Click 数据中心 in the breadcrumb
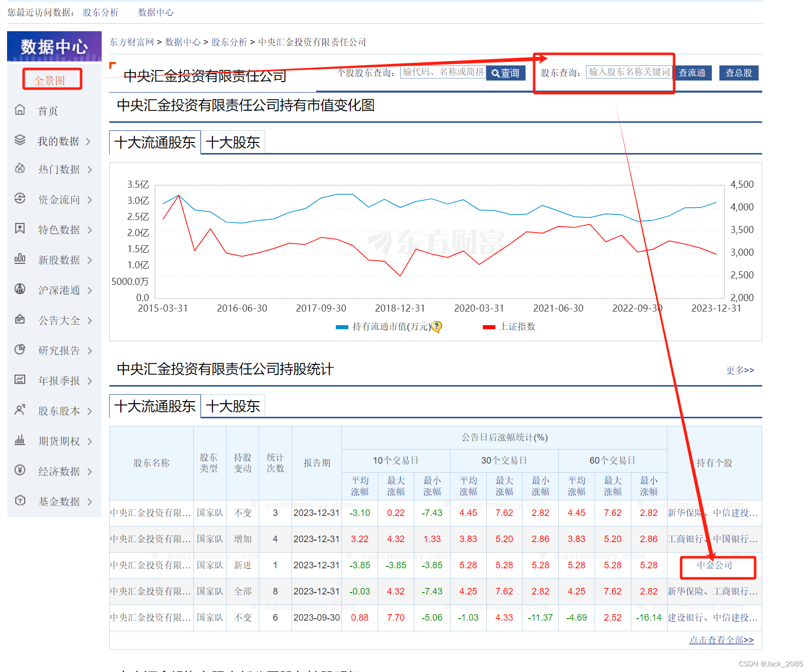811x672 pixels. click(x=183, y=42)
